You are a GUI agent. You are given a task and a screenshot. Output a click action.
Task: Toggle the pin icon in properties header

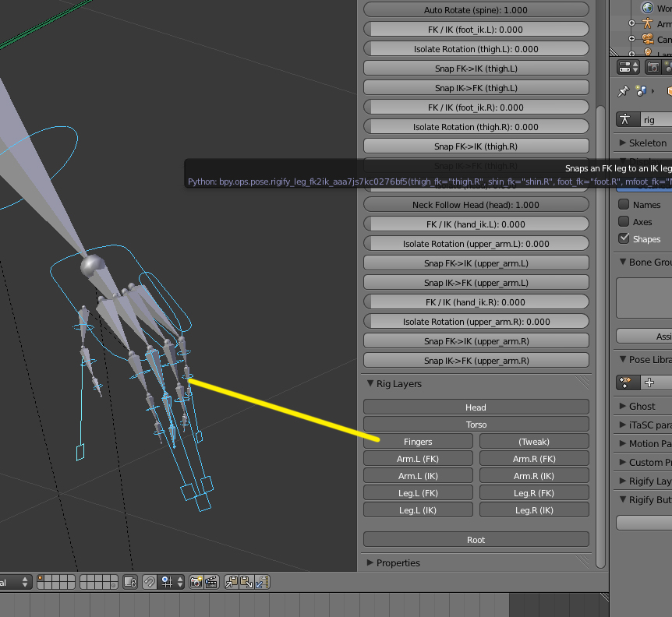click(x=623, y=91)
